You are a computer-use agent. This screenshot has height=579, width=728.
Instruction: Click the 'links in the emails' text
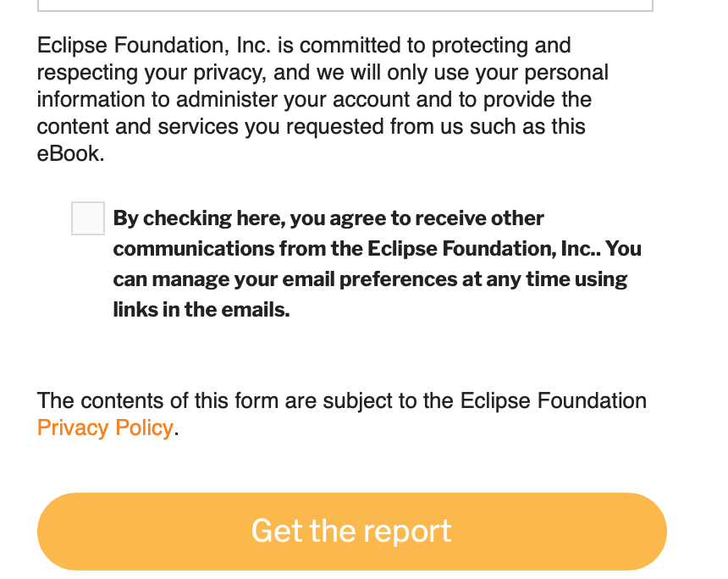tap(201, 310)
